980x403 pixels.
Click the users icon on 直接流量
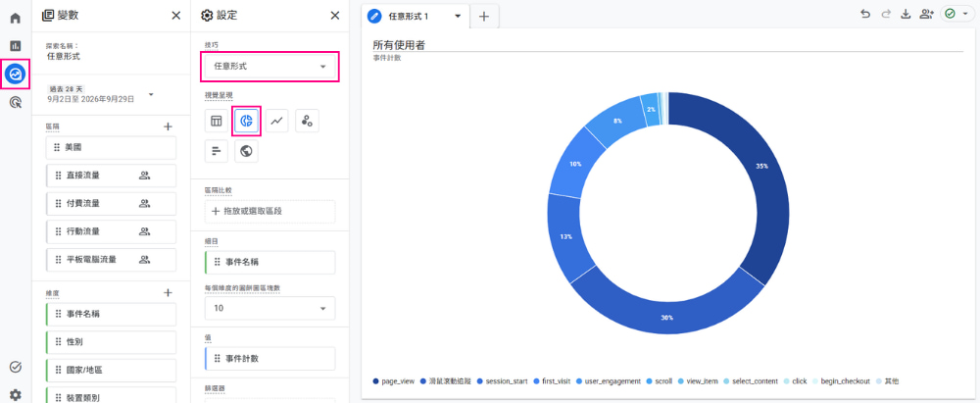[144, 176]
